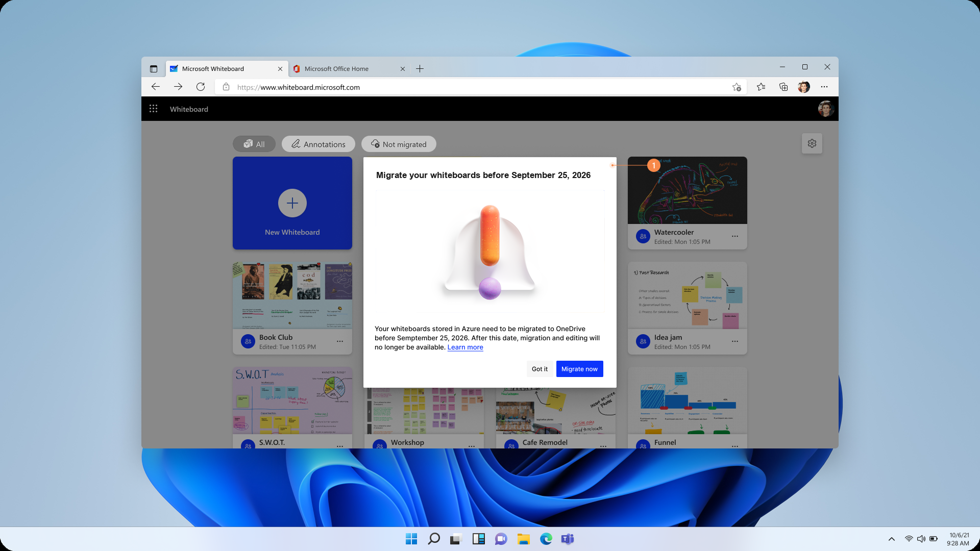980x551 pixels.
Task: Click Migrate now in the dialog
Action: coord(579,369)
